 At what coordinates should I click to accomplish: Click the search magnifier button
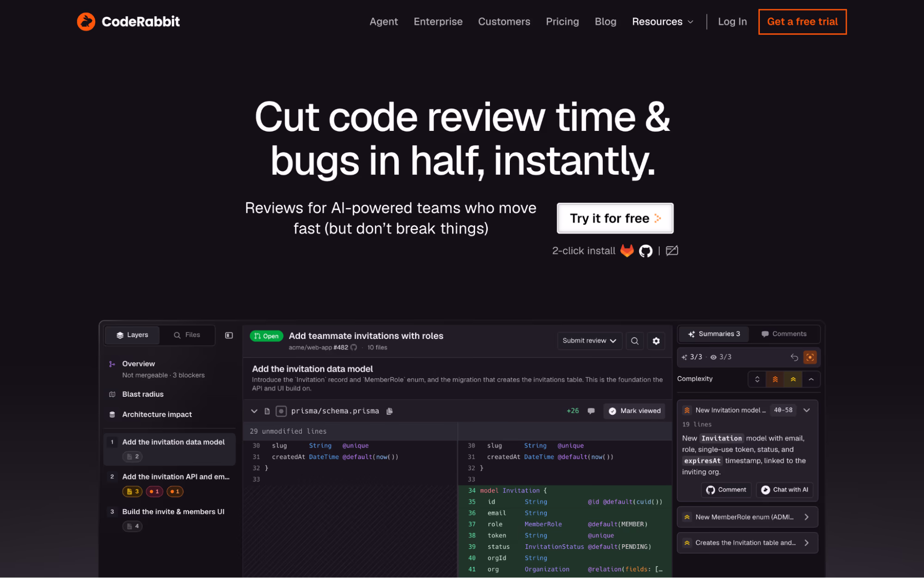click(635, 341)
